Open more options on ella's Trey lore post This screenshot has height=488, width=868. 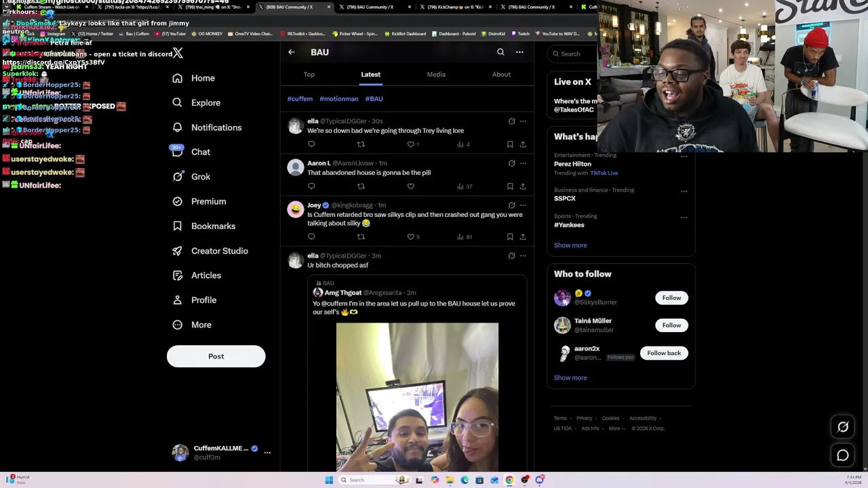(x=523, y=121)
